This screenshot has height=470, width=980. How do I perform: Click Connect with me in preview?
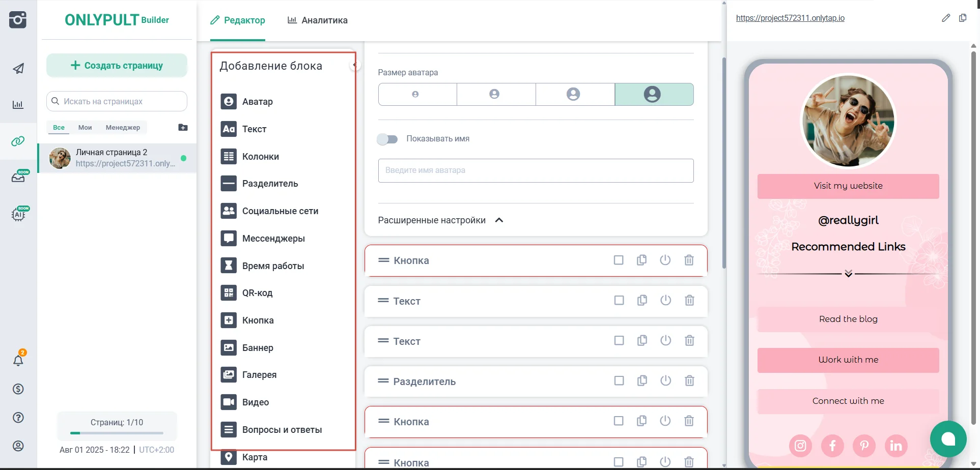click(848, 401)
